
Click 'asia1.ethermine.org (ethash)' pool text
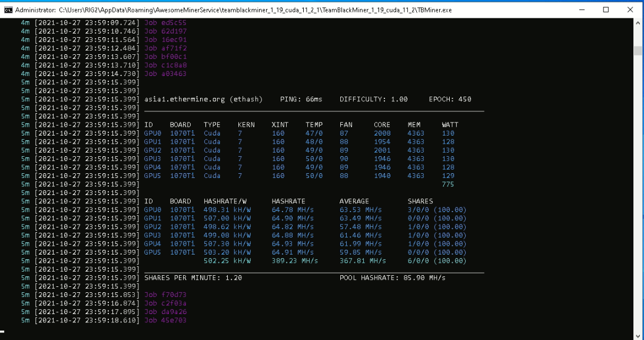(x=203, y=99)
